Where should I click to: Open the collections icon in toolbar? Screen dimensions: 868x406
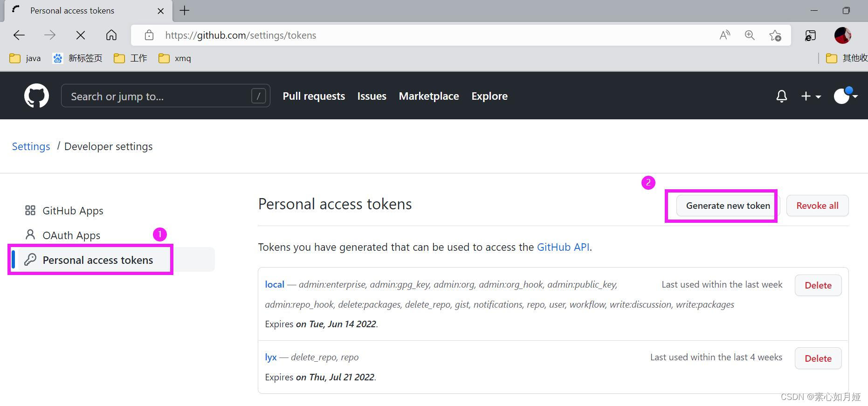(811, 35)
